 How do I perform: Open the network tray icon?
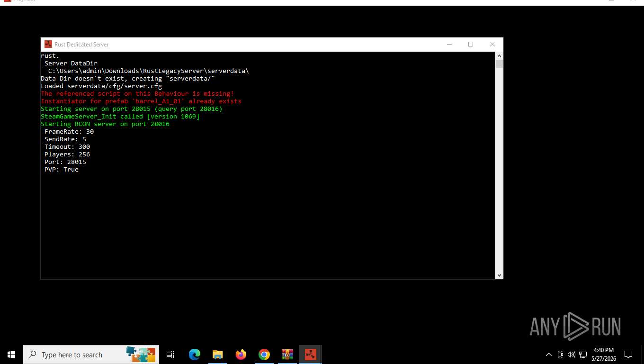(583, 355)
